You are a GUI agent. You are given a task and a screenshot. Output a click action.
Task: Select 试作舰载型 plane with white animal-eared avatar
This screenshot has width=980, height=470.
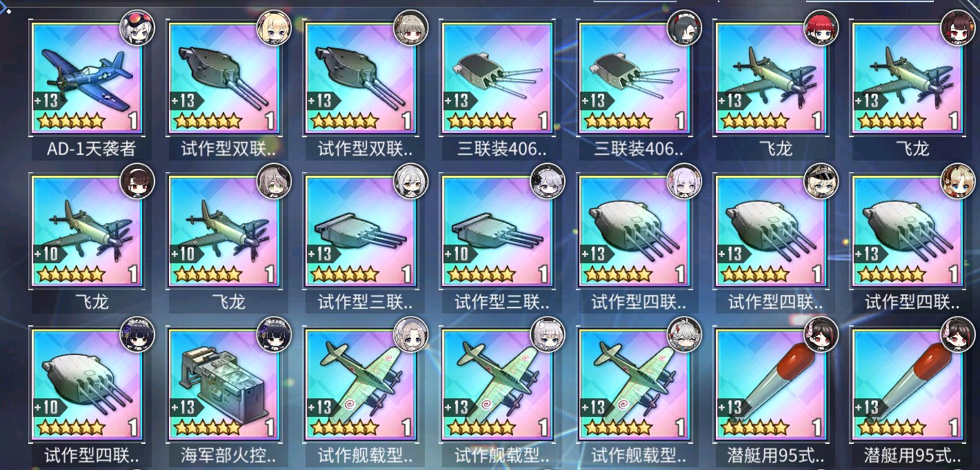tap(497, 385)
